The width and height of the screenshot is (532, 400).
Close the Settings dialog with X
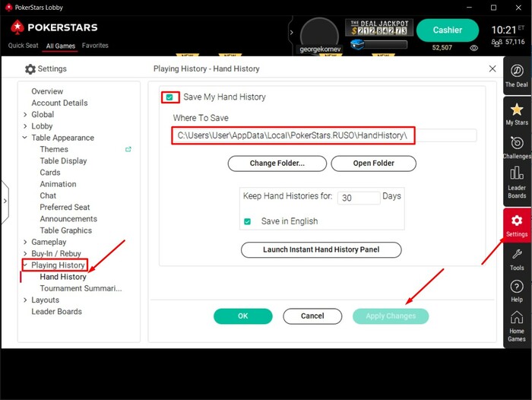point(492,68)
